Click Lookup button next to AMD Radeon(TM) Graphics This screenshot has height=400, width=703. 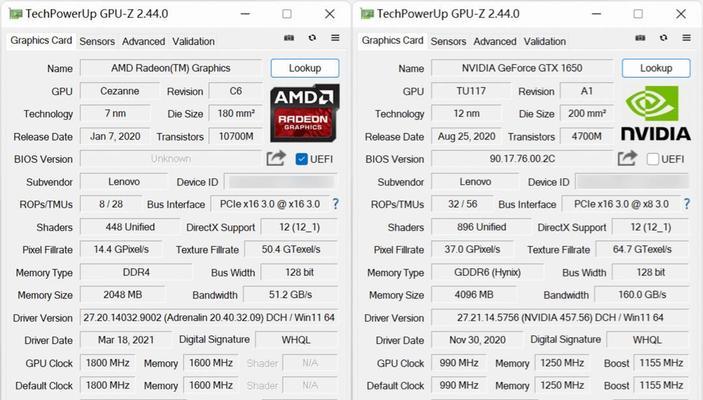pos(304,68)
